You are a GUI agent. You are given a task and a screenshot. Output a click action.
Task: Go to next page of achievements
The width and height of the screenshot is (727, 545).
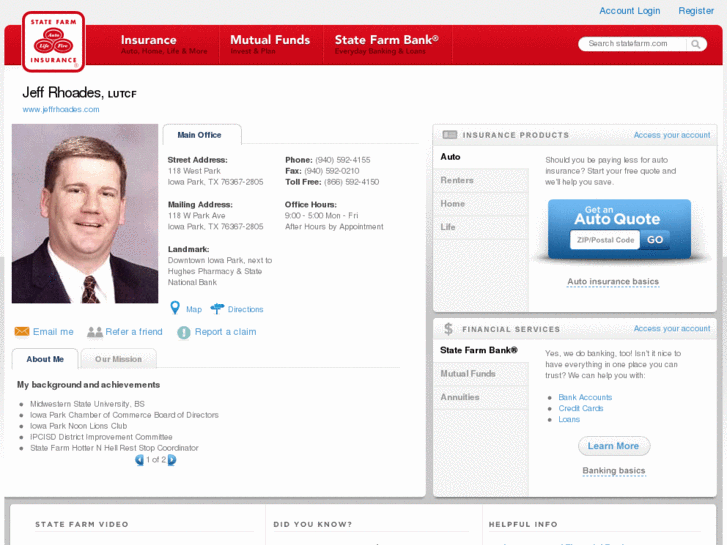tap(172, 460)
